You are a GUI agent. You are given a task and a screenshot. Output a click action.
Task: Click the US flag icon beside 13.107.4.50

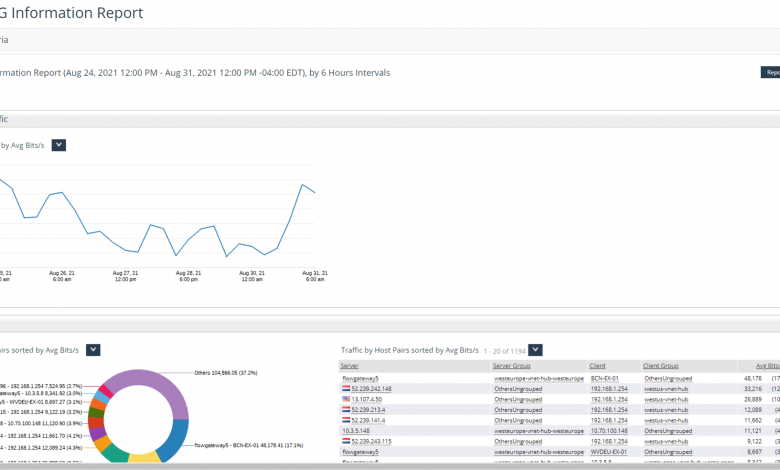click(x=346, y=399)
